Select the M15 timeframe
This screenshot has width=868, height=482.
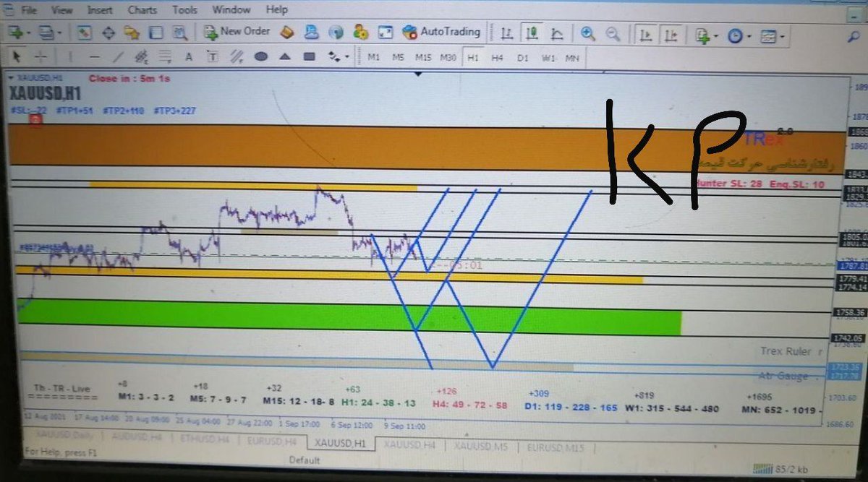click(x=423, y=57)
